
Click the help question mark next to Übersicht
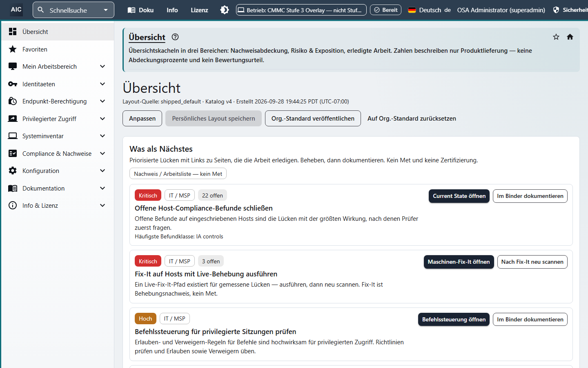175,37
